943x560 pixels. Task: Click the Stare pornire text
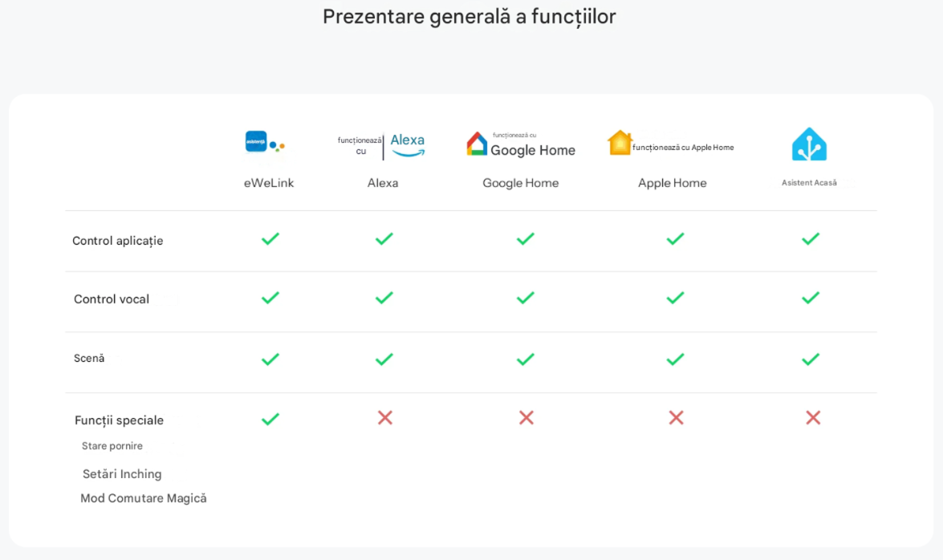click(112, 446)
